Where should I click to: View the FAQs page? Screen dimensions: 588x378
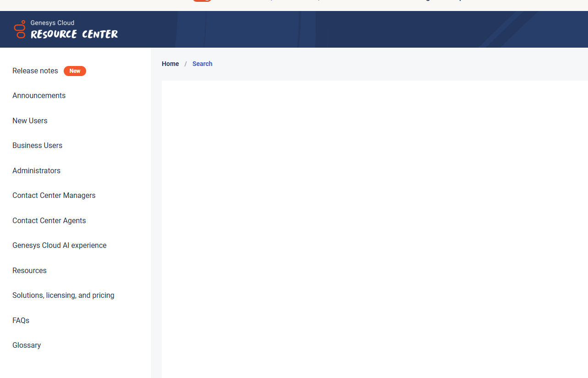pyautogui.click(x=21, y=321)
